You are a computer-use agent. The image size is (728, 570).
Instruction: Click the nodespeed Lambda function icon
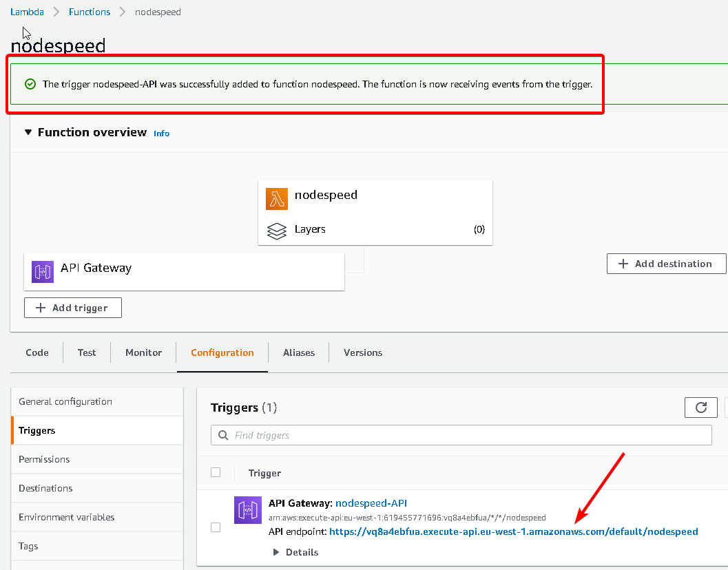pos(277,199)
